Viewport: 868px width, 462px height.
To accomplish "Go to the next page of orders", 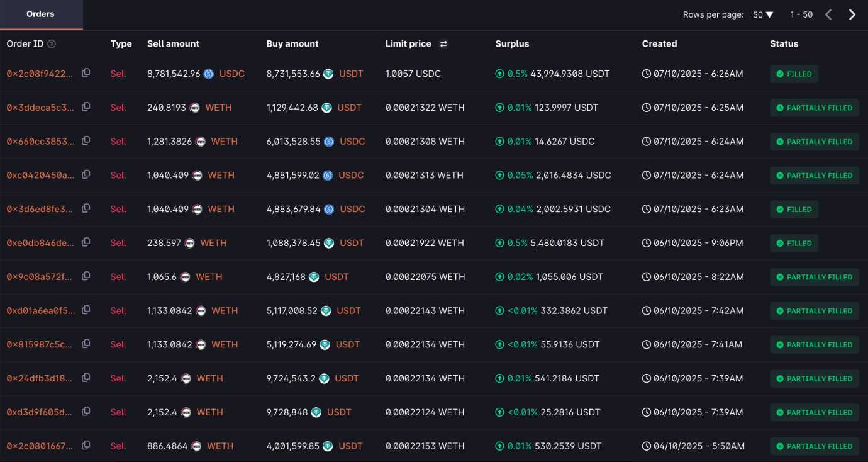I will click(852, 14).
